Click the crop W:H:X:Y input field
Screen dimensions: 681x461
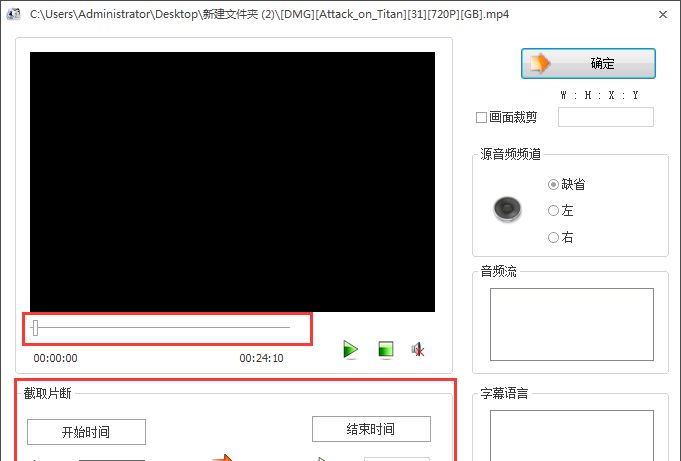pos(605,117)
